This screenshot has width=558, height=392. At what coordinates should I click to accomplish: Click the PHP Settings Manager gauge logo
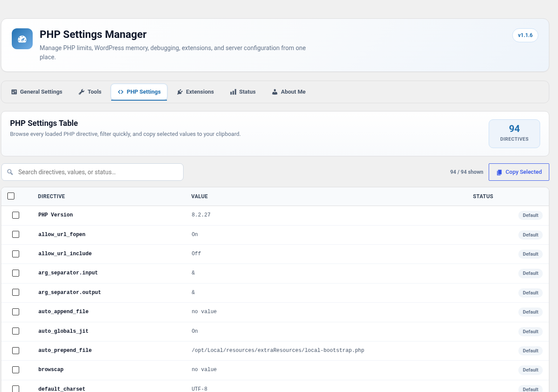tap(22, 39)
